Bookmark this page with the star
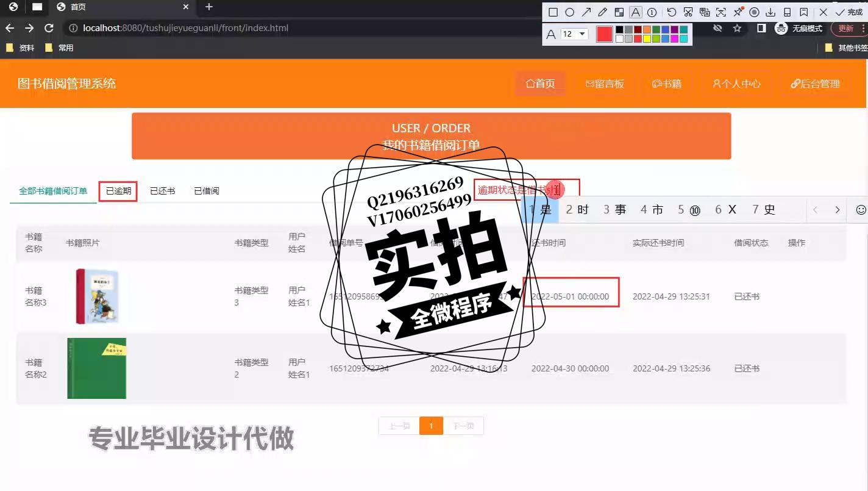Screen dimensions: 868x491 737,28
